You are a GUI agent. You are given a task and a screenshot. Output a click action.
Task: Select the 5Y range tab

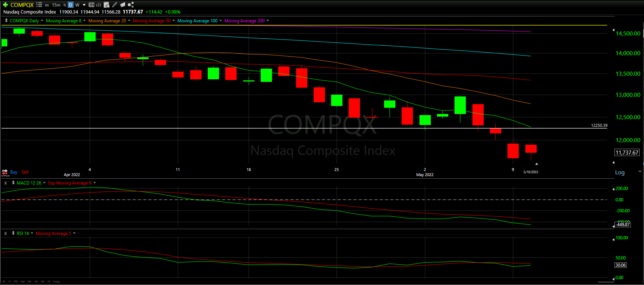4,282
